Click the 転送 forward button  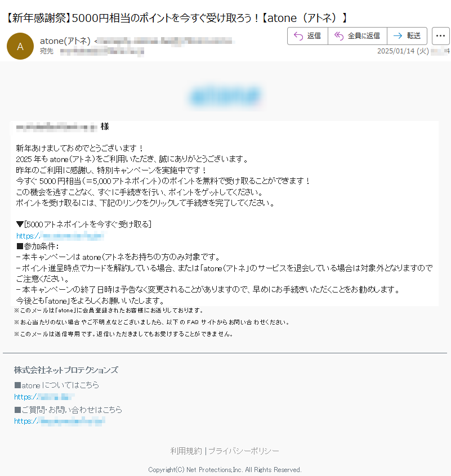[407, 36]
